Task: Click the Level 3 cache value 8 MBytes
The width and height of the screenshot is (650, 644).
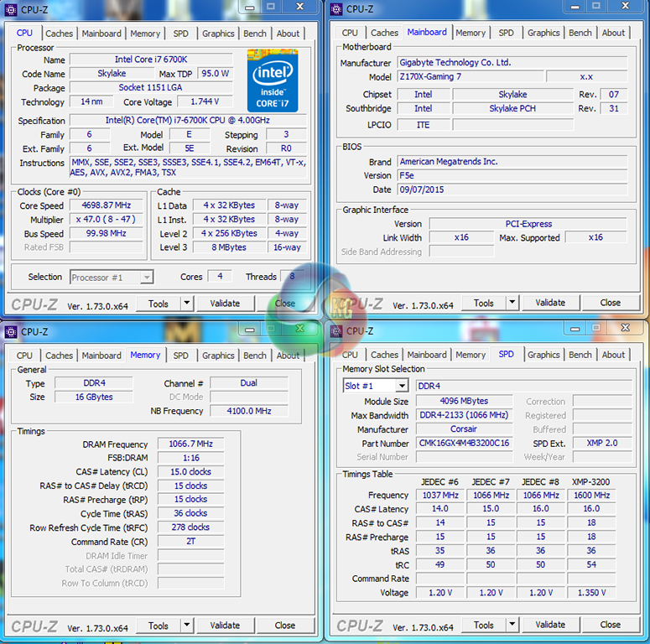Action: (229, 247)
